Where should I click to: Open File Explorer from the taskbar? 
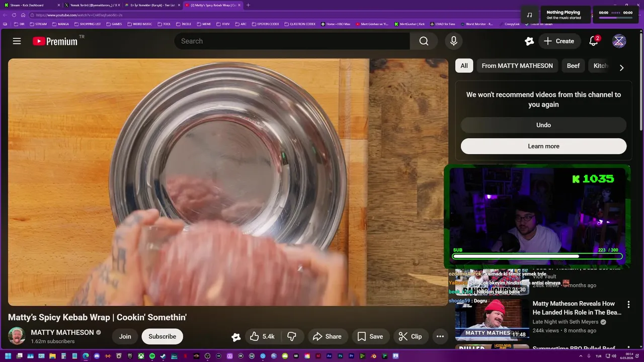(x=52, y=356)
